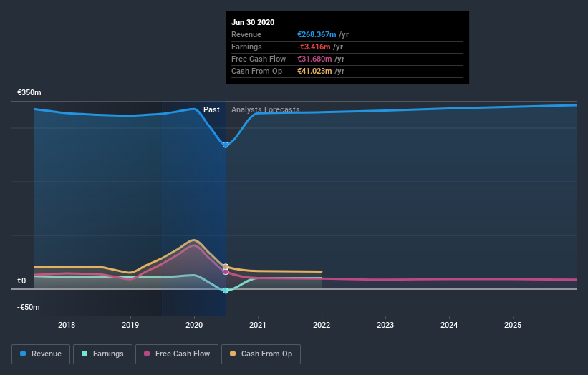The image size is (588, 375).
Task: Click the 2020 x-axis label
Action: tap(194, 325)
